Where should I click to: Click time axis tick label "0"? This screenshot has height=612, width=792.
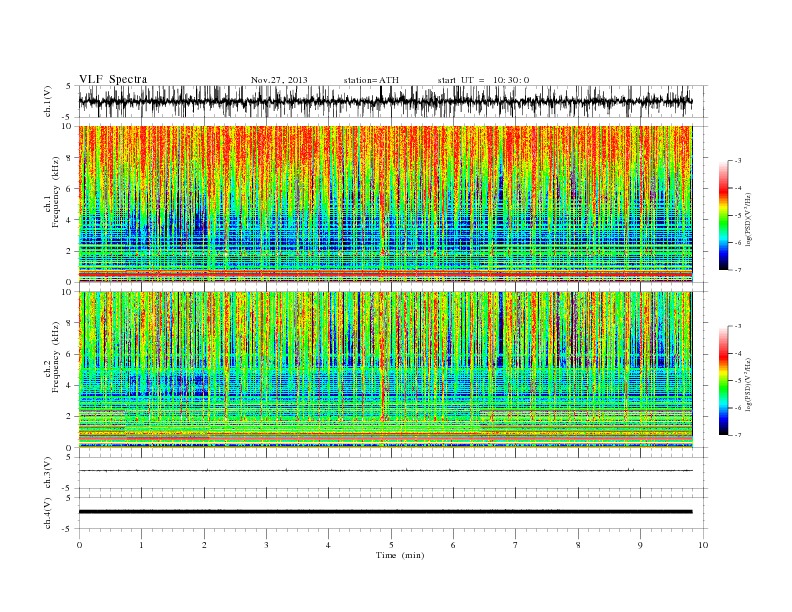79,545
